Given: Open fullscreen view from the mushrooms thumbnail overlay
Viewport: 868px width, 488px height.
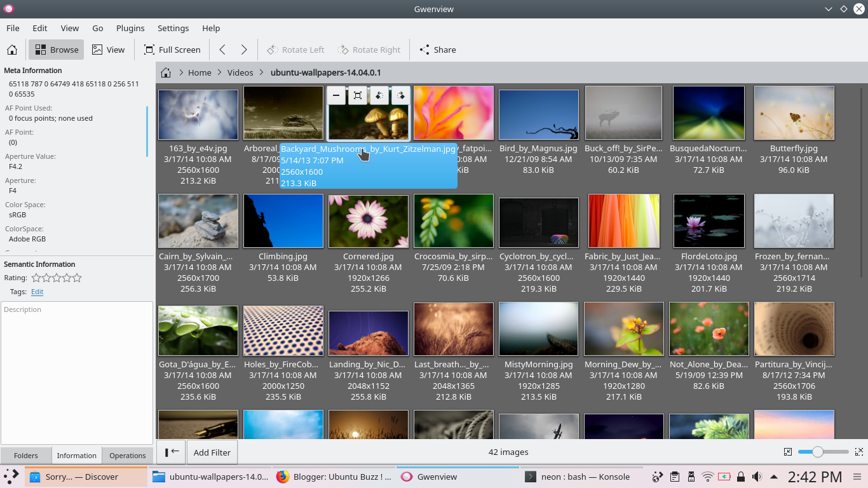Looking at the screenshot, I should 358,95.
